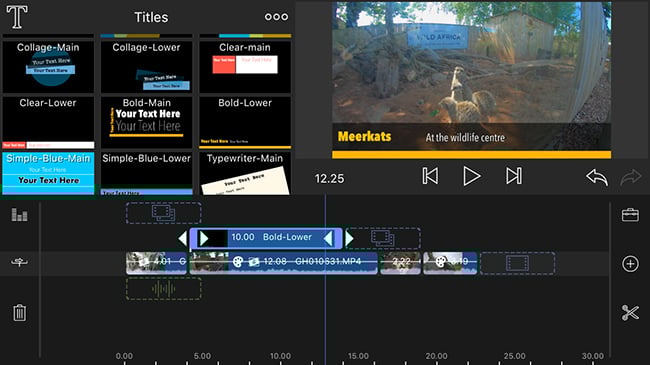
Task: Click the 10.00 mark on time ruler
Action: tap(280, 356)
